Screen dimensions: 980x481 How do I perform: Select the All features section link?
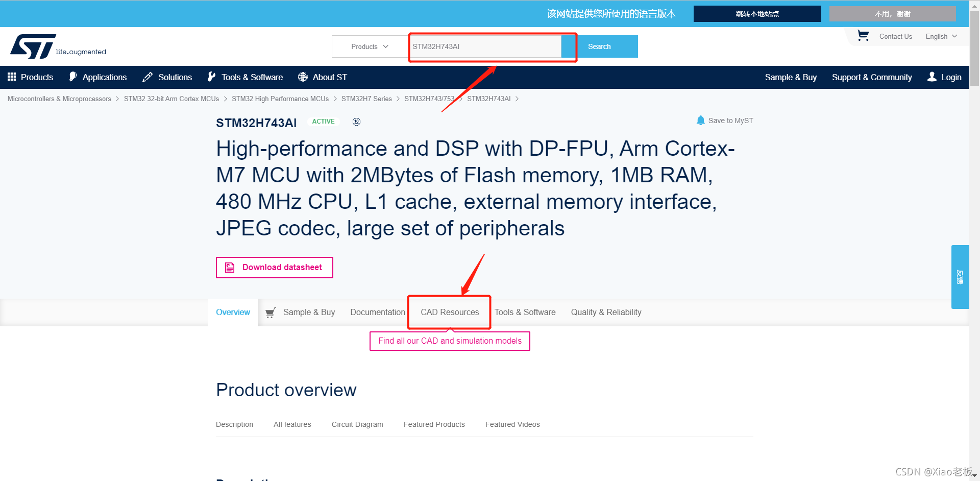292,424
